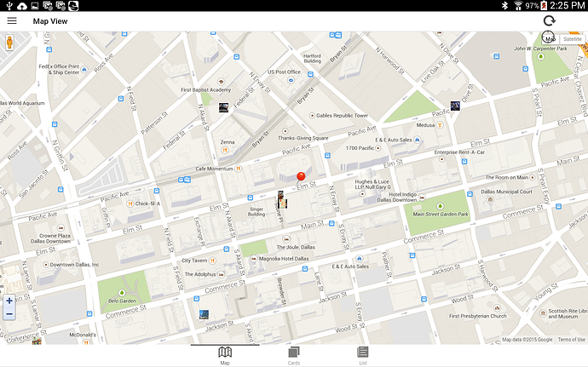Open the Map tab at bottom
Viewport: 588px width, 367px height.
point(225,355)
